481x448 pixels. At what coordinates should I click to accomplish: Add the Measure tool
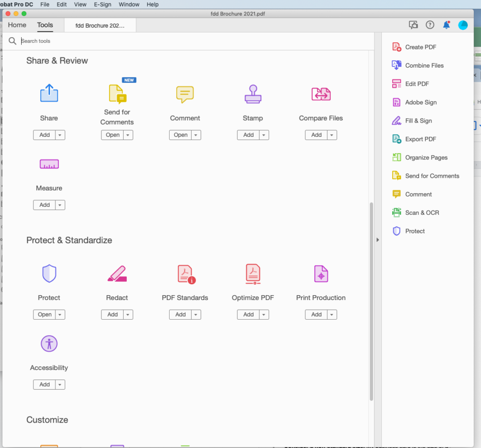[45, 205]
